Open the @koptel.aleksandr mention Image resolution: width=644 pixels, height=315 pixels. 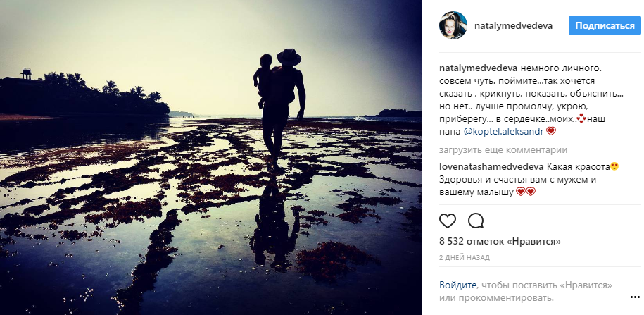point(505,132)
